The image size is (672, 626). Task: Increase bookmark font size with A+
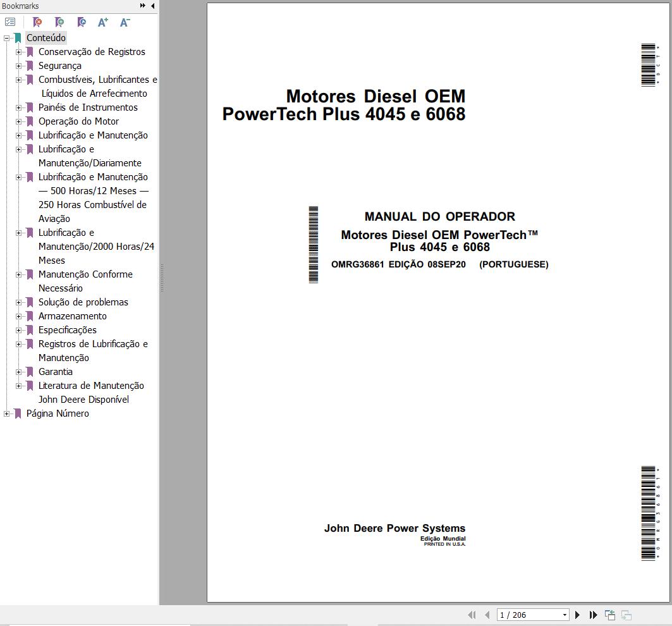click(x=103, y=22)
